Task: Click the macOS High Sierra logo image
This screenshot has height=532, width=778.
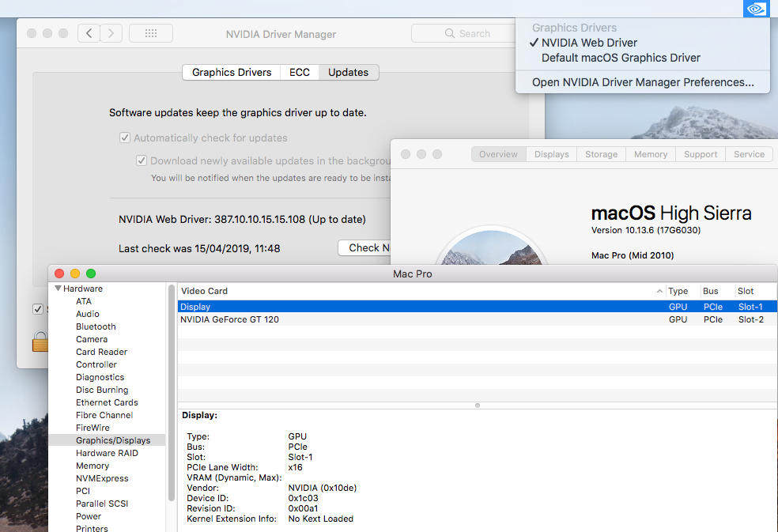Action: 491,246
